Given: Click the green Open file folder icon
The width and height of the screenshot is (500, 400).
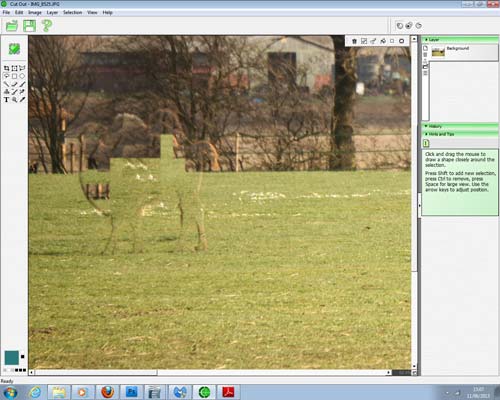Looking at the screenshot, I should (12, 26).
